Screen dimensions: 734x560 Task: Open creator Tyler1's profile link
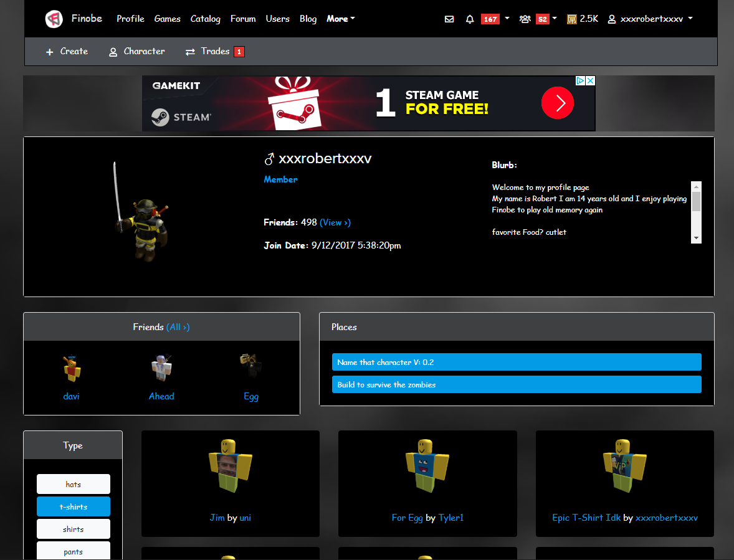pyautogui.click(x=450, y=518)
